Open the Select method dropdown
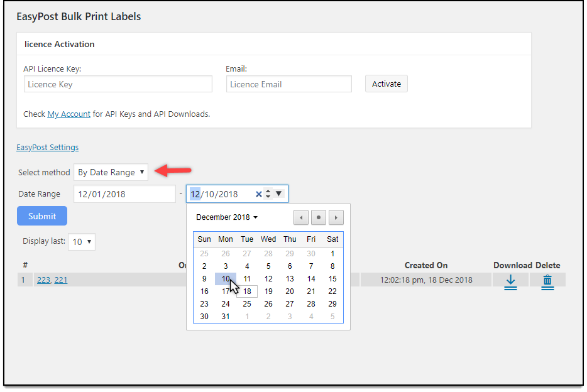The height and width of the screenshot is (392, 587). (x=111, y=172)
